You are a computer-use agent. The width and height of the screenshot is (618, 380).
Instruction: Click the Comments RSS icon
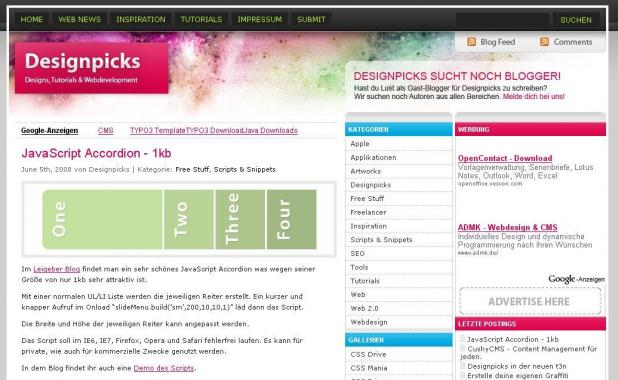coord(544,42)
